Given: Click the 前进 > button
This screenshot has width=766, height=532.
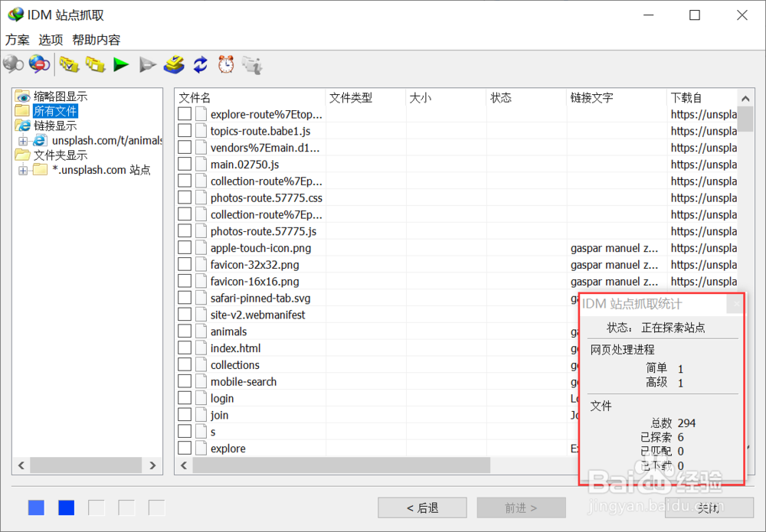Looking at the screenshot, I should 521,508.
